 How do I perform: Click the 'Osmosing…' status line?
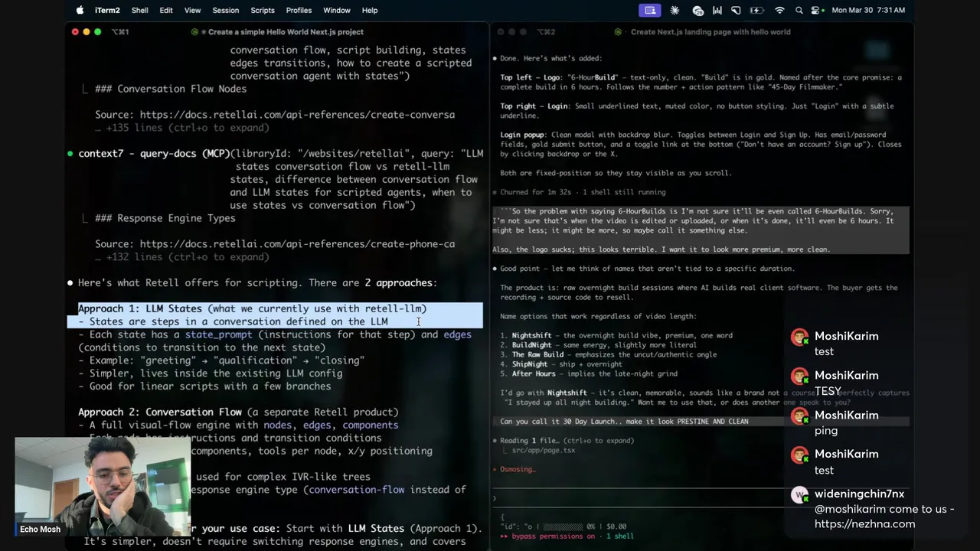click(517, 469)
